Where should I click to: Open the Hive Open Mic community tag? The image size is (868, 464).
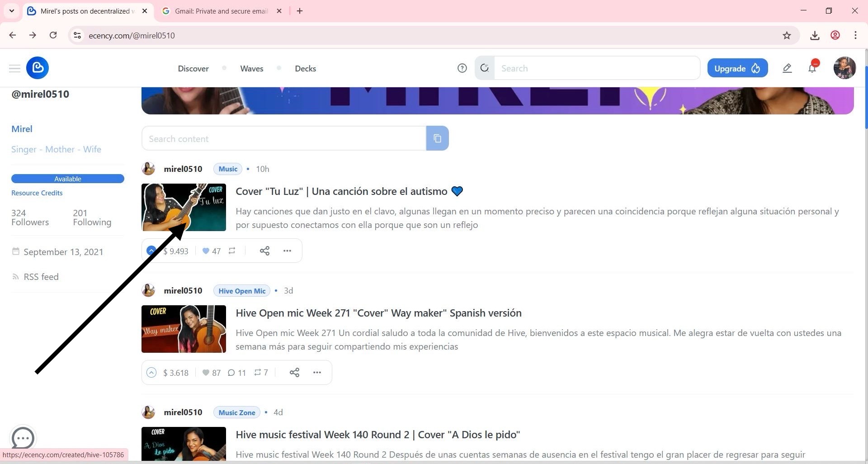pyautogui.click(x=242, y=290)
